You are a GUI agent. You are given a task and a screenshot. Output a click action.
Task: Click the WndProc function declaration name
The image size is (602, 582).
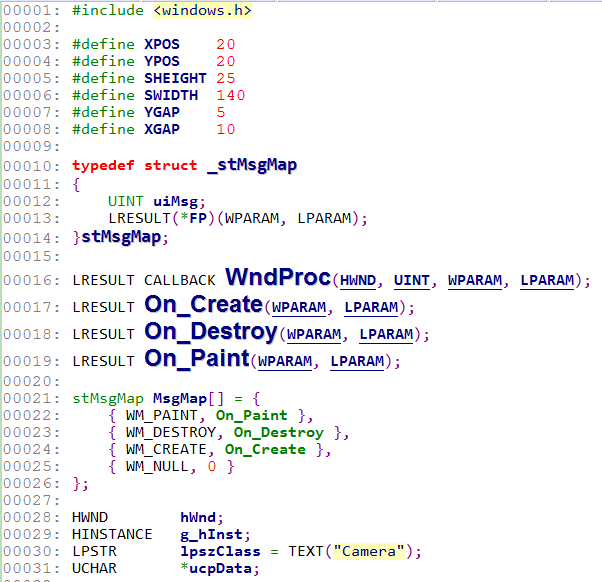(x=278, y=277)
